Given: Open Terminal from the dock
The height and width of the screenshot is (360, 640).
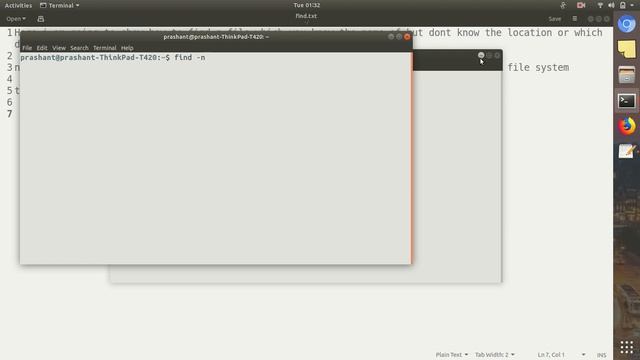Looking at the screenshot, I should pos(627,101).
